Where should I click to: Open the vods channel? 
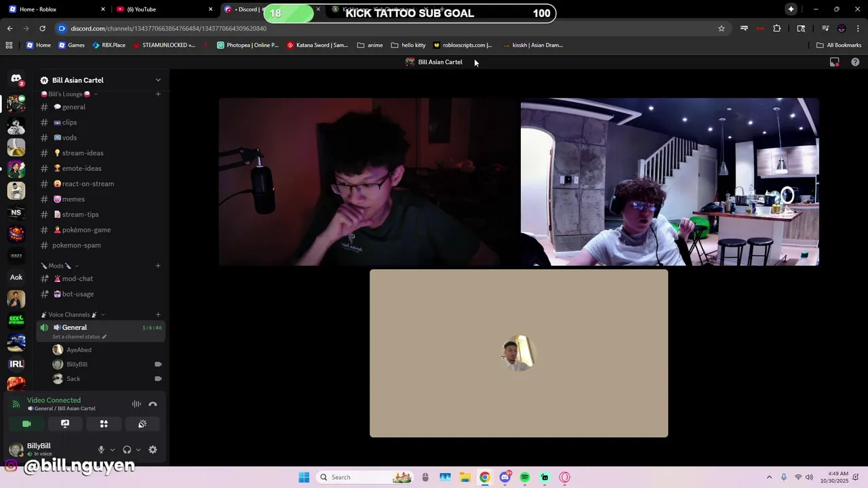pos(100,138)
